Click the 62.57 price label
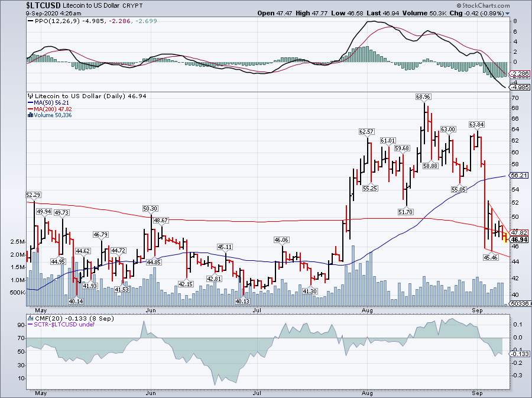The width and height of the screenshot is (532, 398). point(366,131)
